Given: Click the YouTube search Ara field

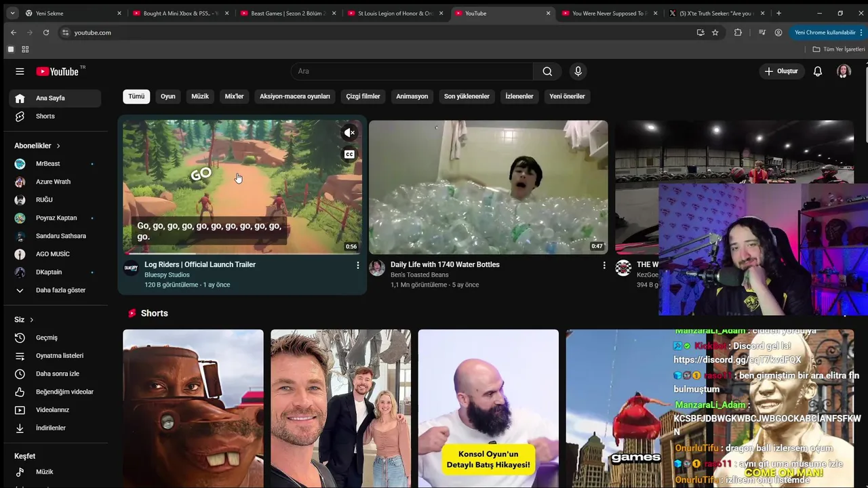Looking at the screenshot, I should coord(412,71).
